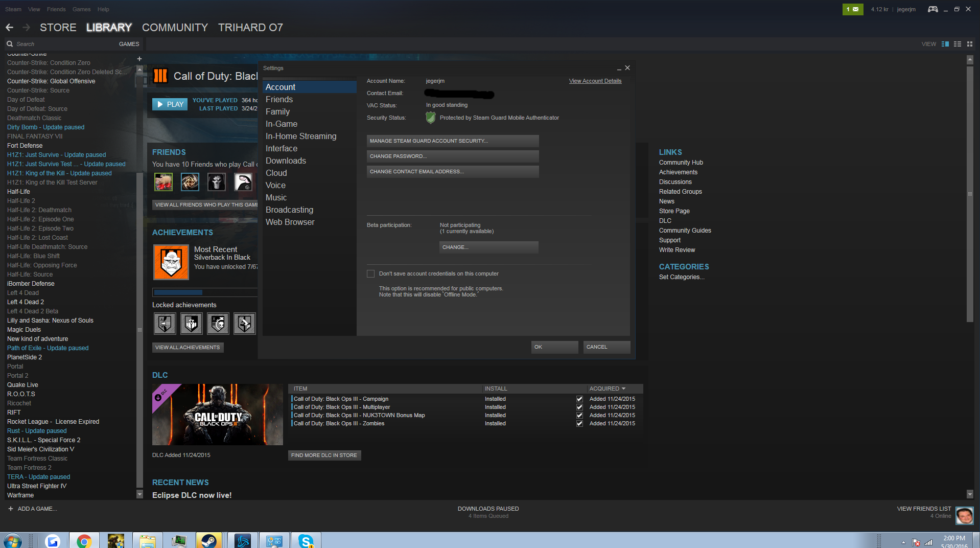Open the Community Hub link

(681, 163)
